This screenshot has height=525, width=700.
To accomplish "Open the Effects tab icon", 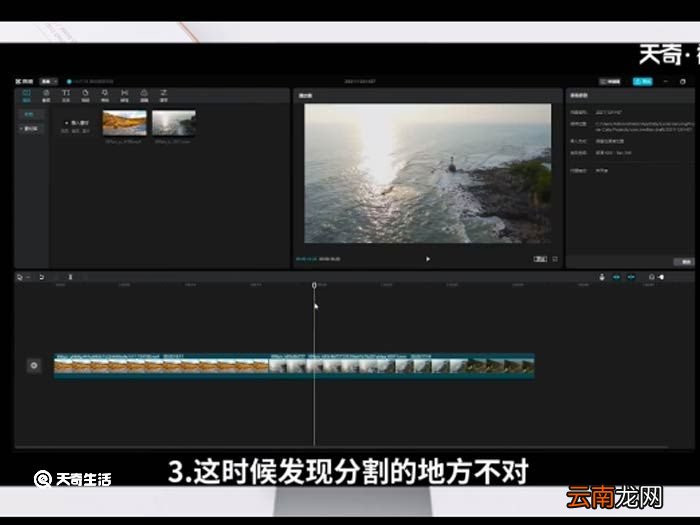I will (x=105, y=96).
